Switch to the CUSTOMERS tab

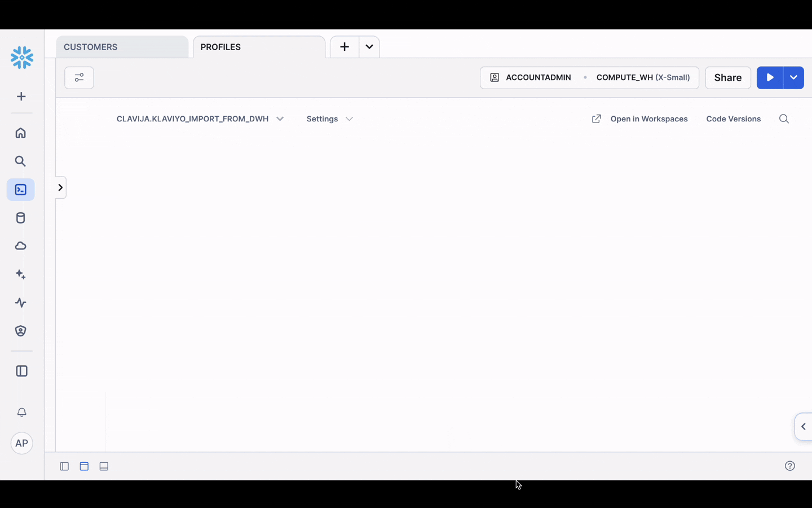(90, 47)
